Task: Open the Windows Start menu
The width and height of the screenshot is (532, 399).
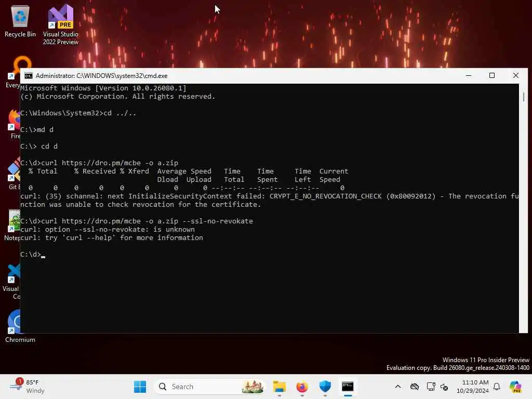Action: (x=140, y=387)
